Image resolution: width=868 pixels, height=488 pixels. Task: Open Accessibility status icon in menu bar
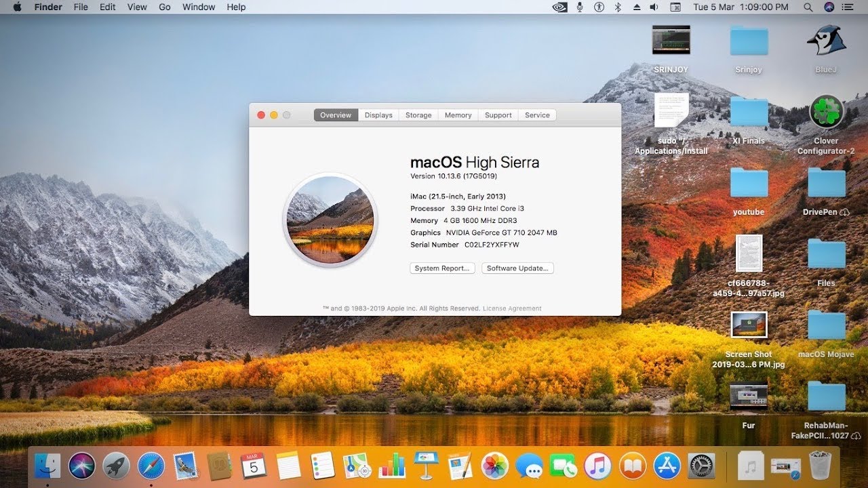(599, 7)
